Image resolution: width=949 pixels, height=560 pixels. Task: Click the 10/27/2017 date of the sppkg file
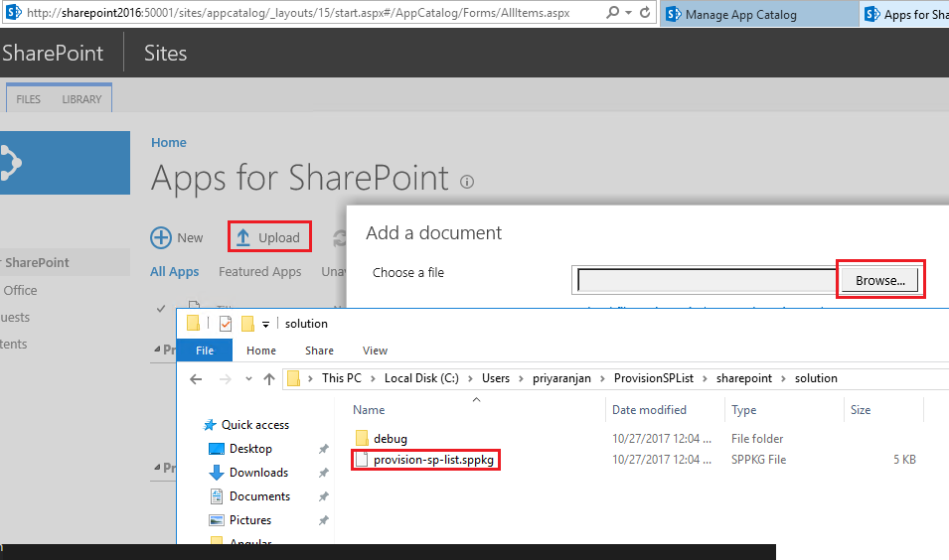click(x=661, y=460)
